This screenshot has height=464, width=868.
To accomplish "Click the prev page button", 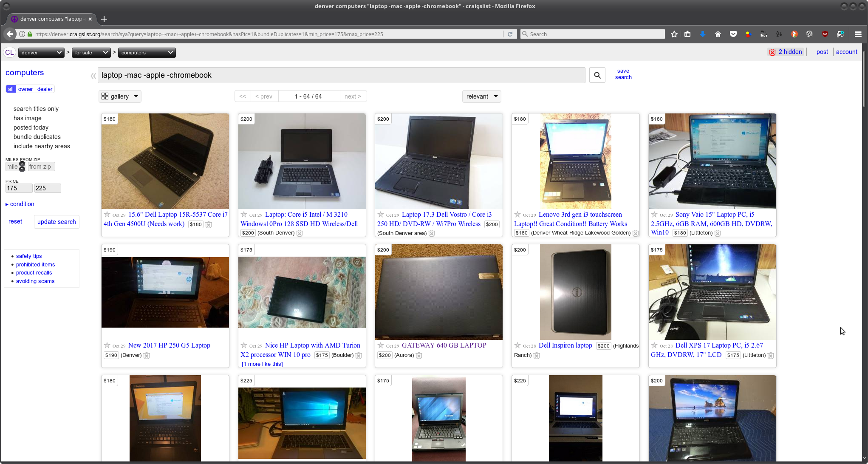I will click(x=264, y=96).
